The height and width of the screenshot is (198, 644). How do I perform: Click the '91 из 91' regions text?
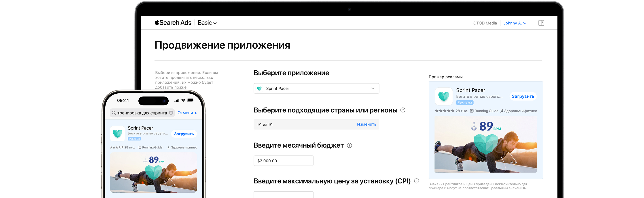tap(265, 124)
